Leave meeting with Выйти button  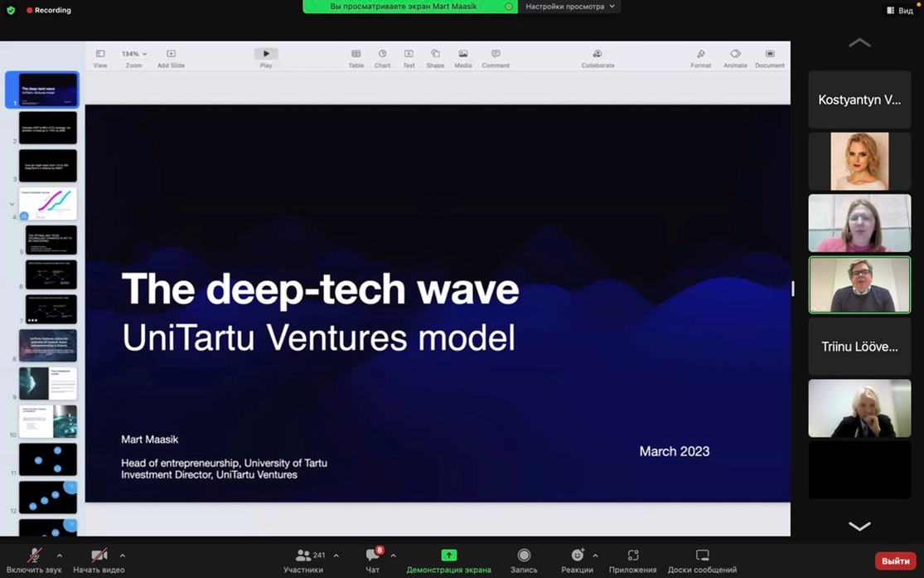(x=895, y=561)
